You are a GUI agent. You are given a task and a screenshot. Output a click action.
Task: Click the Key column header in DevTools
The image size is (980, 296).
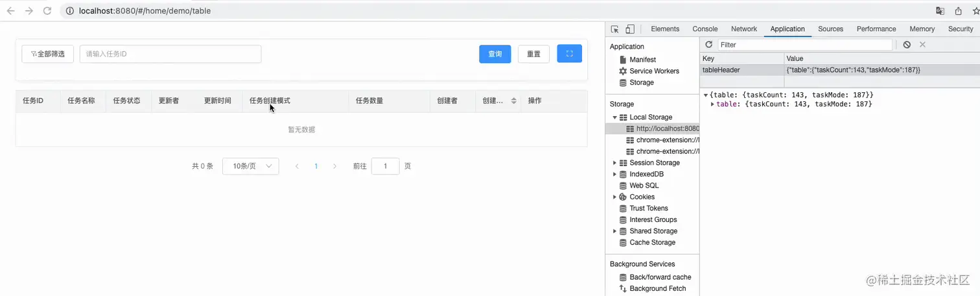(742, 59)
